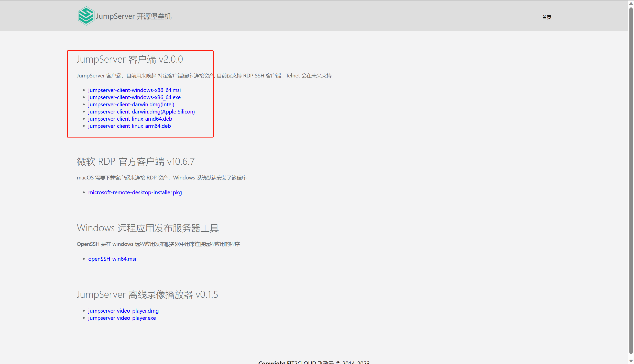Click the JumpServer 开源堡垒机 title text

pyautogui.click(x=134, y=16)
